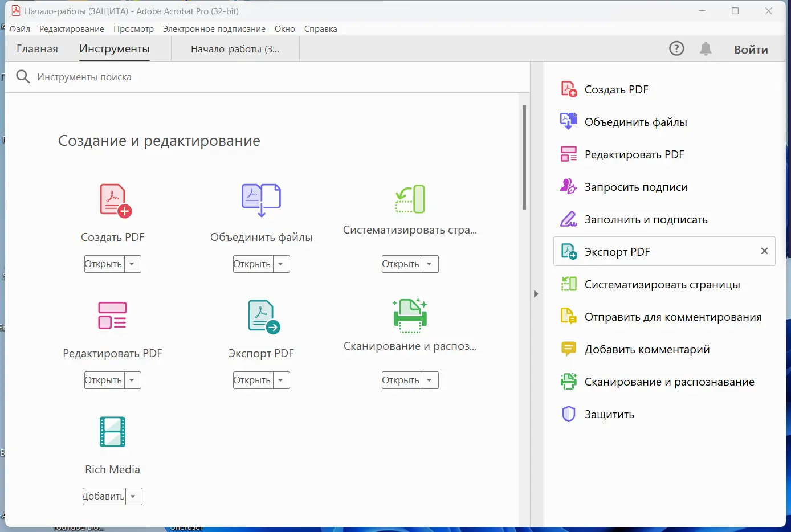The height and width of the screenshot is (532, 791).
Task: Select the Rich Media tool icon
Action: (x=112, y=432)
